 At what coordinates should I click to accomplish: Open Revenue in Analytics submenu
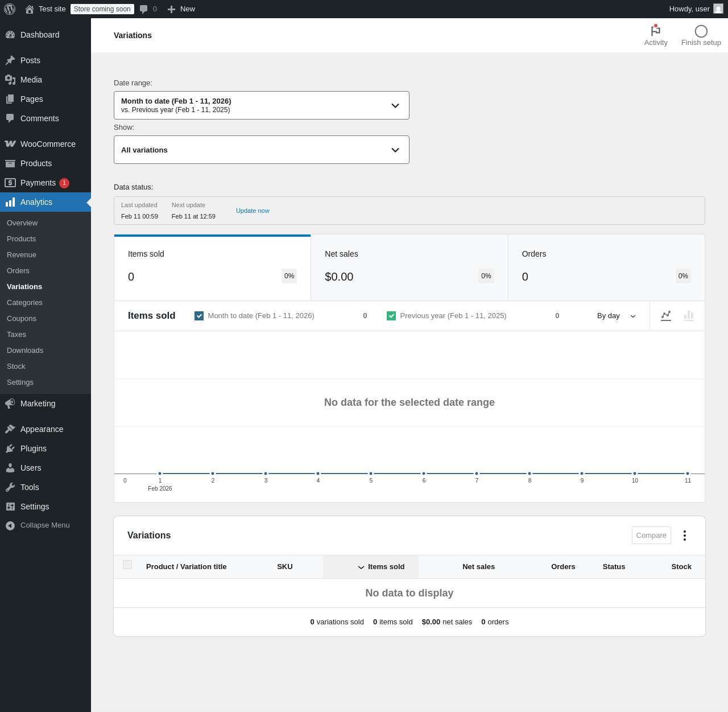pos(22,255)
